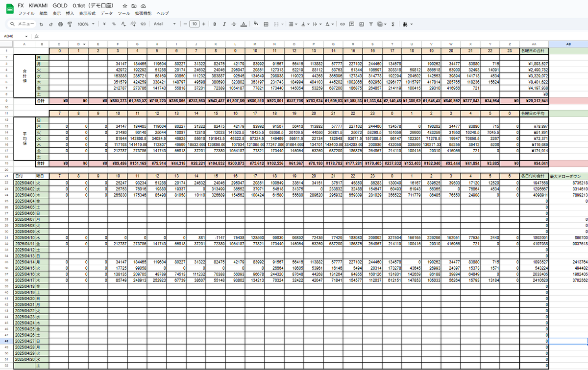This screenshot has height=370, width=588.
Task: Click the redo arrow
Action: (51, 23)
